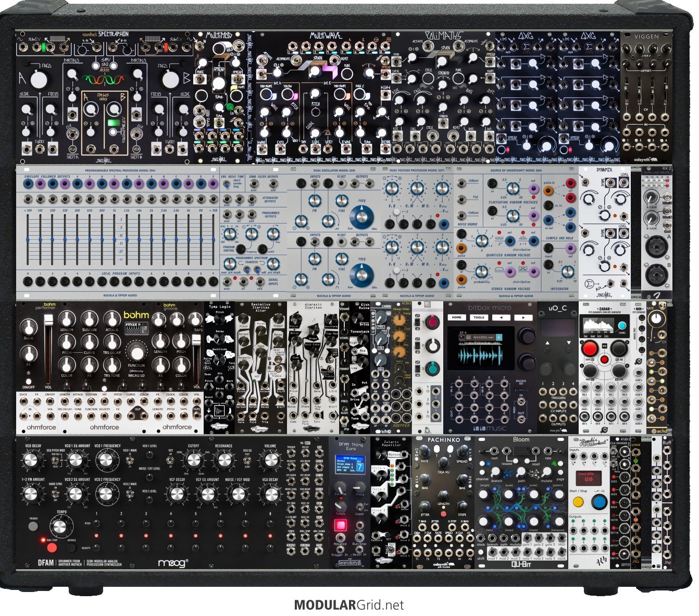The width and height of the screenshot is (699, 616).
Task: Push the black ADVANCE button on DFAM
Action: 71,547
